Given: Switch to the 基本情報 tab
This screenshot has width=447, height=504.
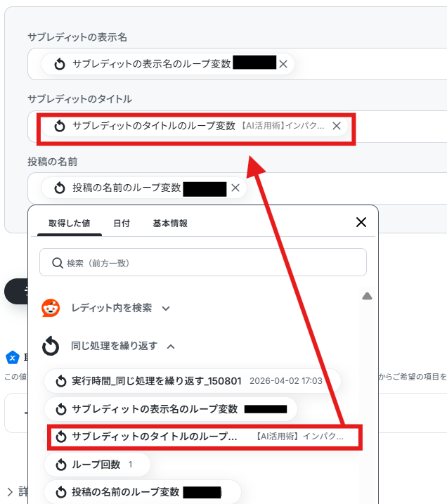Looking at the screenshot, I should coord(170,224).
